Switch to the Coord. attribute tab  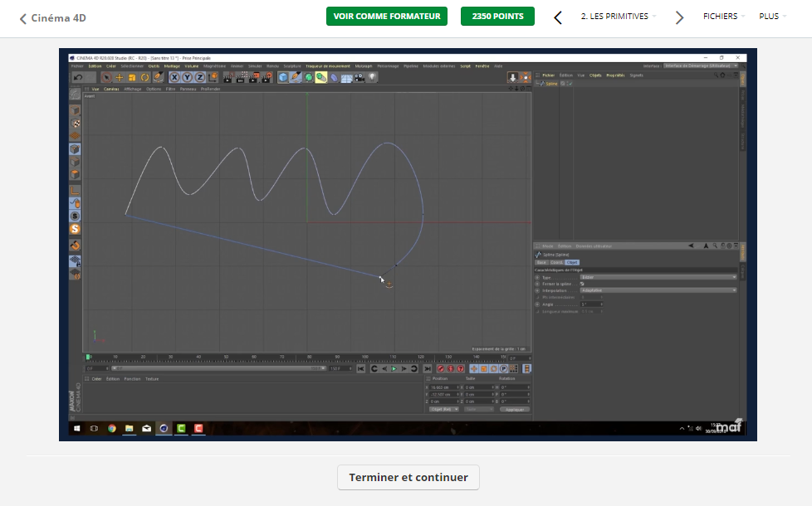[x=556, y=262]
